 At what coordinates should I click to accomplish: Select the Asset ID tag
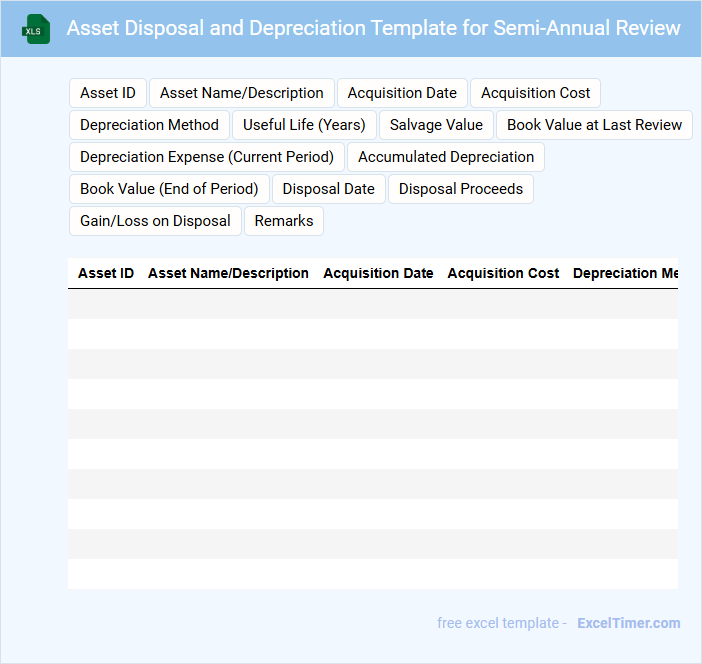(x=108, y=93)
